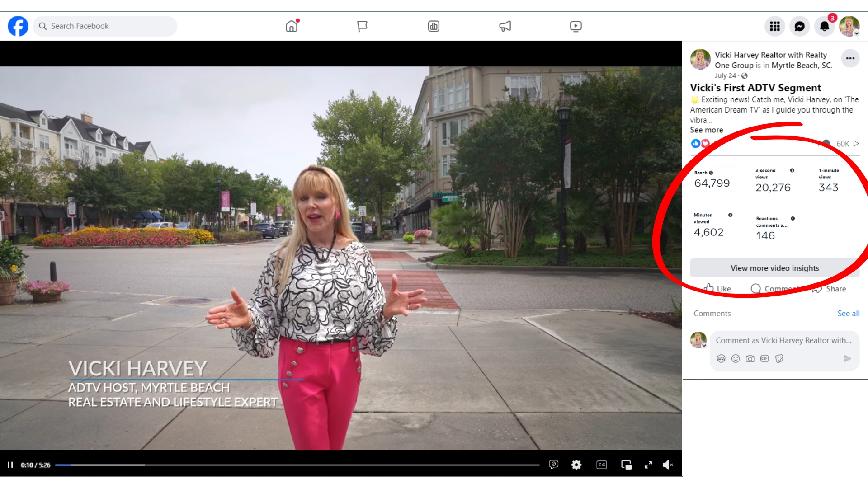The height and width of the screenshot is (488, 868).
Task: Open the Pages flag tab
Action: coord(362,26)
